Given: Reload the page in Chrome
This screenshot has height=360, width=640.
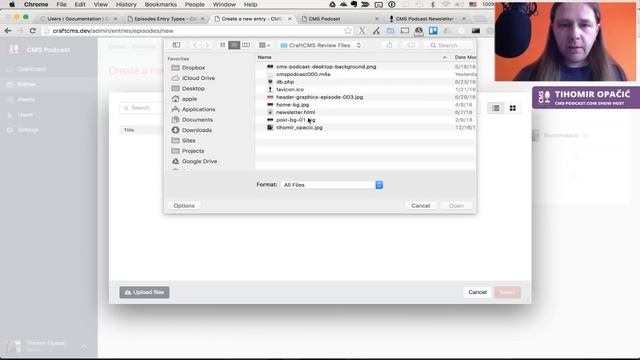Looking at the screenshot, I should pyautogui.click(x=33, y=31).
